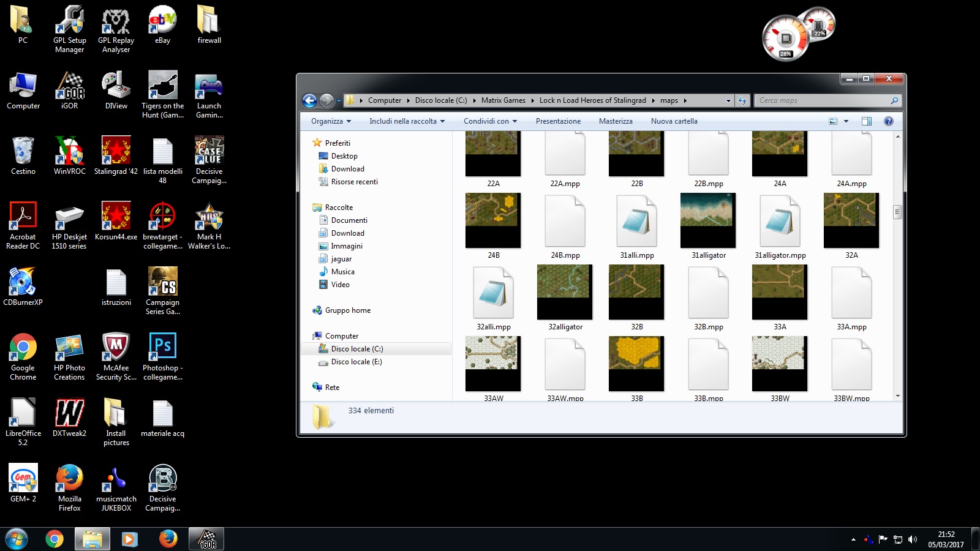The image size is (980, 551).
Task: Click the Masterizza toolbar button
Action: coord(616,121)
